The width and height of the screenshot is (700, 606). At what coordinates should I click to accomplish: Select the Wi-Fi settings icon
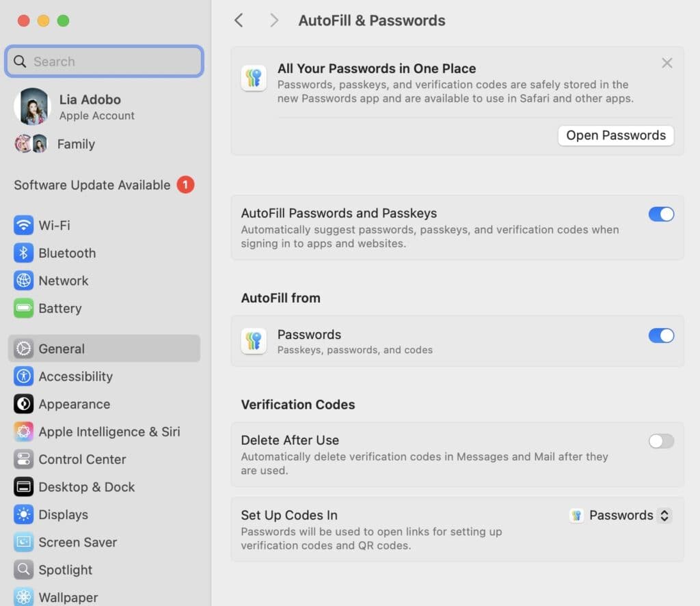(x=23, y=225)
